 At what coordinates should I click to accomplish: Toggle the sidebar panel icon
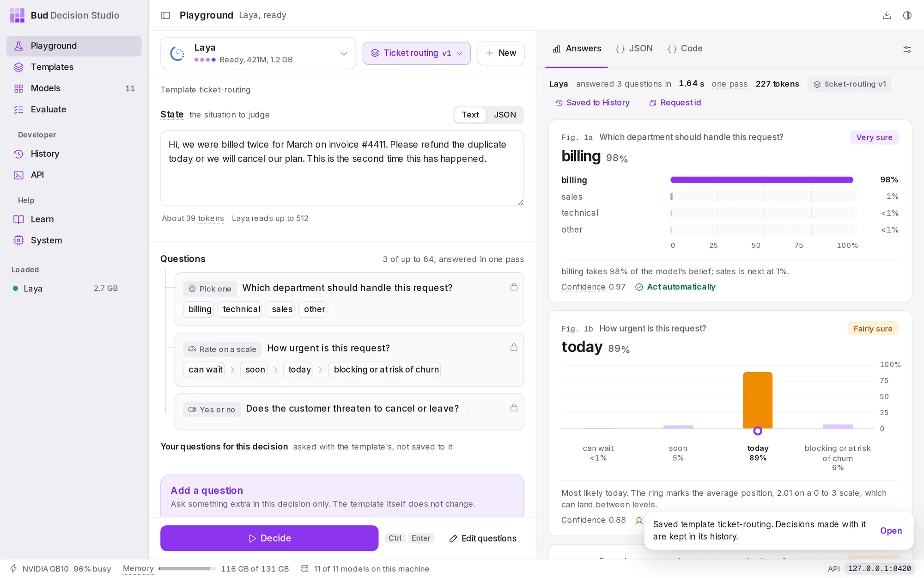[x=165, y=15]
